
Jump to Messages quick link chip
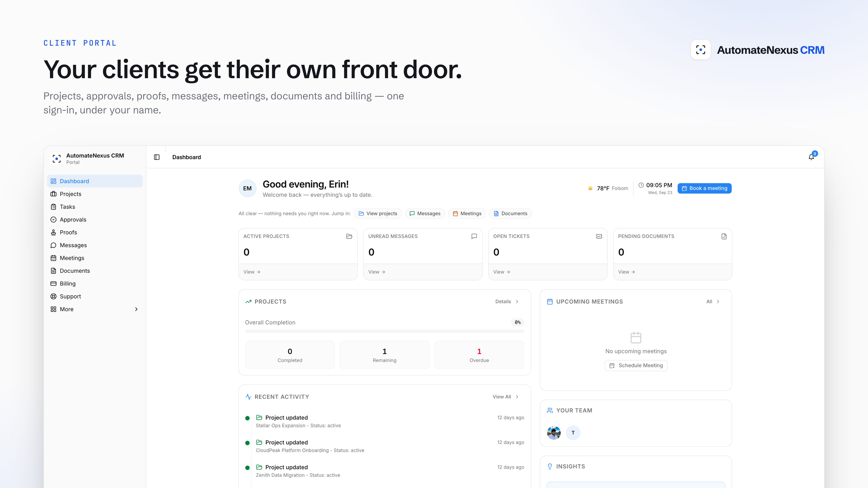(x=425, y=213)
